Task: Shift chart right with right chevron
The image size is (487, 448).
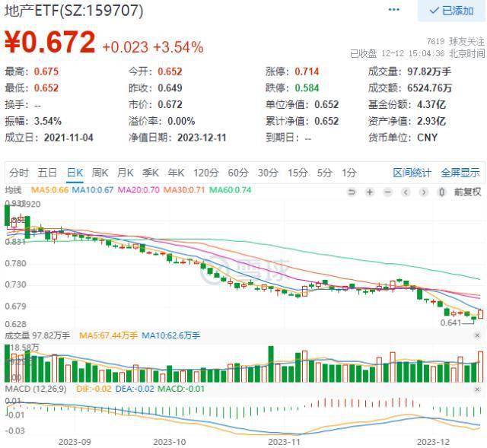Action: pos(424,192)
